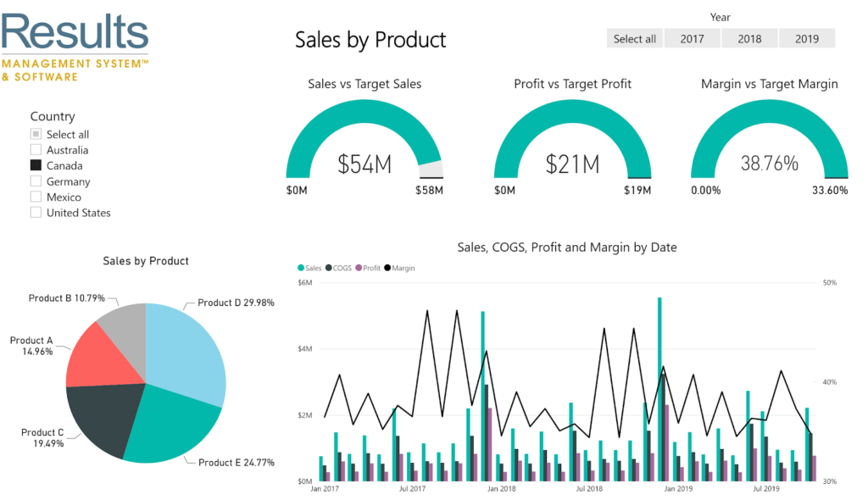This screenshot has height=500, width=868.
Task: Choose the 2017 year slicer button
Action: pos(692,39)
